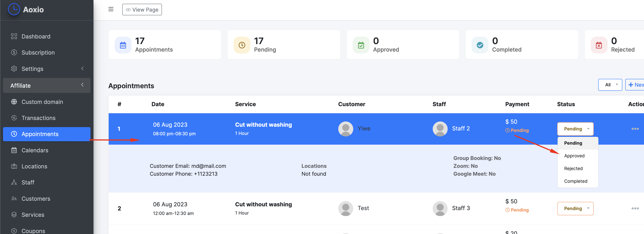Click the Aoxio clock logo icon
The image size is (644, 234).
[x=14, y=9]
